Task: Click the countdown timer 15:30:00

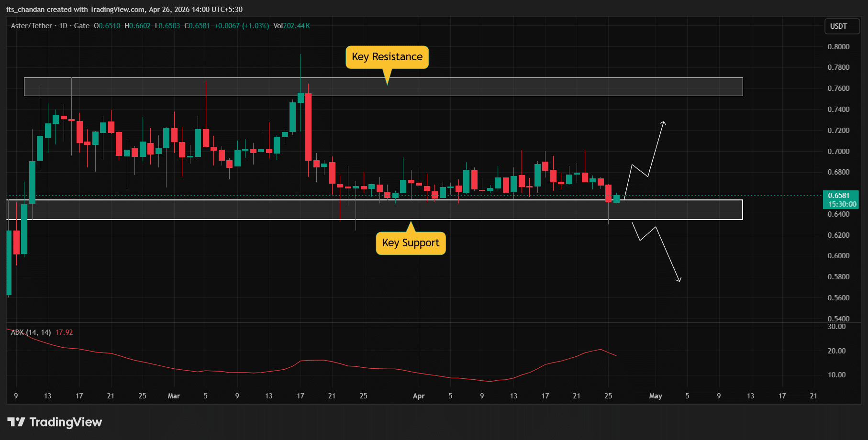Action: click(x=842, y=204)
